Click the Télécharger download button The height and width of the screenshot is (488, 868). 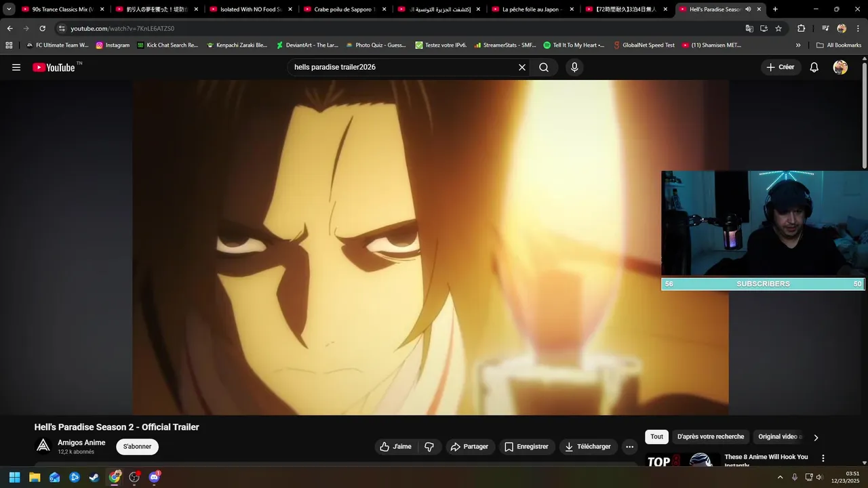(588, 447)
